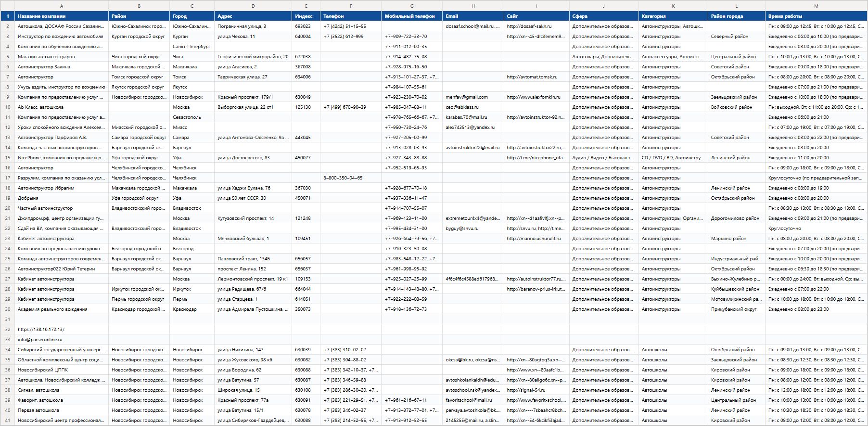Select column D header
This screenshot has height=434, width=868.
(253, 6)
